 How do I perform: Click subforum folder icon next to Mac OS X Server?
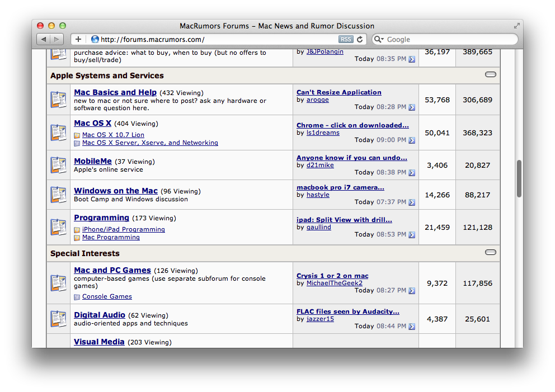77,143
